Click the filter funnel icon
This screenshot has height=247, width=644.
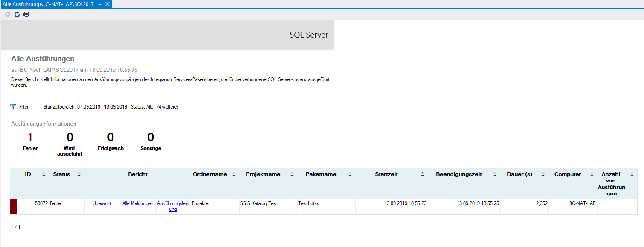(13, 107)
